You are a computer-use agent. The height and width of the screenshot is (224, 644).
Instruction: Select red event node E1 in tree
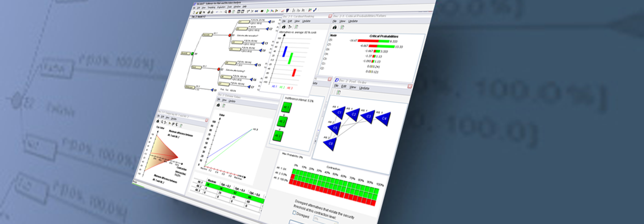pyautogui.click(x=229, y=35)
